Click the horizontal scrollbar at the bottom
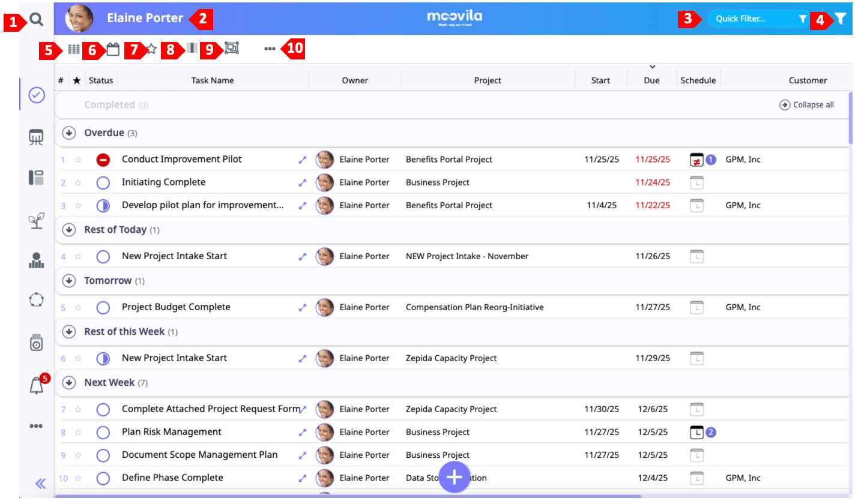Viewport: 855px width, 504px height. point(348,496)
